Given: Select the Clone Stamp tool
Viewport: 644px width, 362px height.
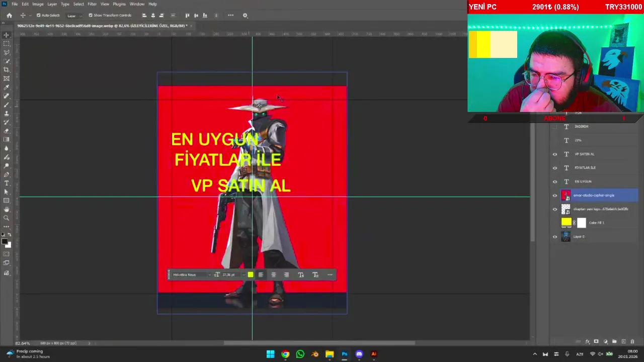Looking at the screenshot, I should point(7,113).
